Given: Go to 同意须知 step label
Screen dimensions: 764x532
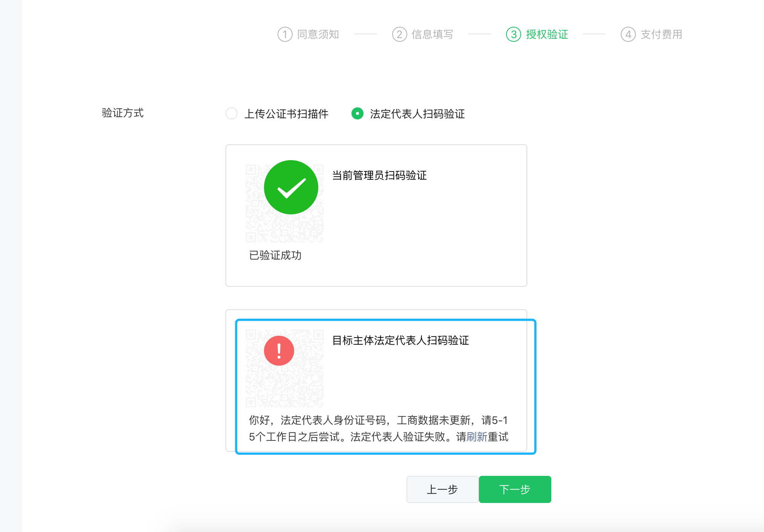Looking at the screenshot, I should tap(318, 34).
